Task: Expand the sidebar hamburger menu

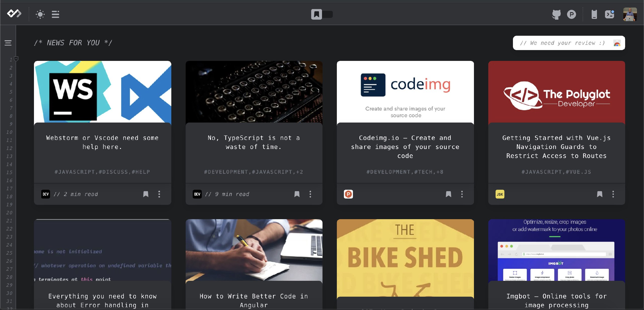Action: pos(8,43)
